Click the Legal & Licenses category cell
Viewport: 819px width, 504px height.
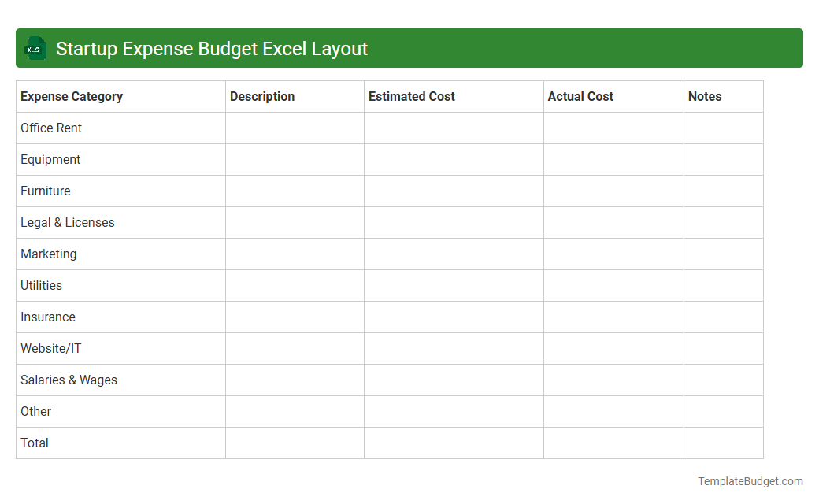pos(68,222)
